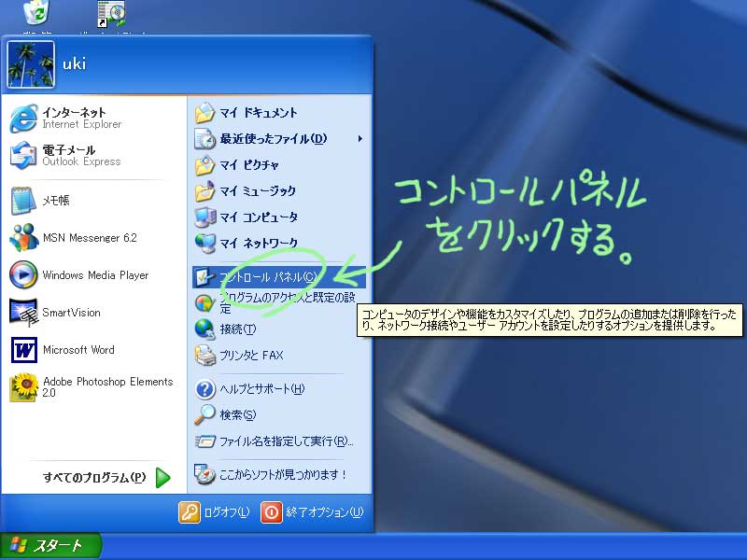747x560 pixels.
Task: Open プリンタと FAX entry
Action: tap(250, 356)
